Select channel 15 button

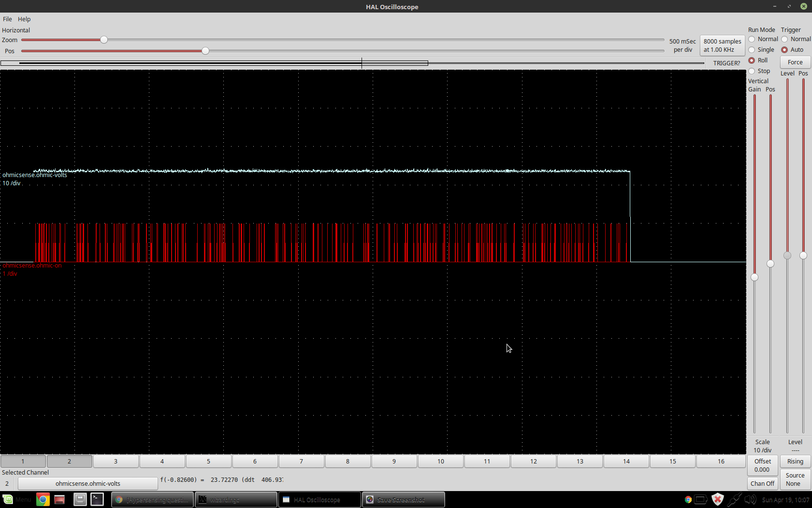point(673,461)
